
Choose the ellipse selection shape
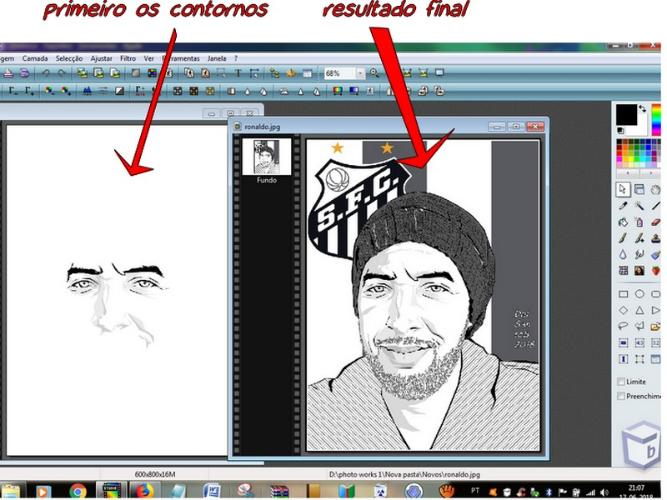point(639,294)
